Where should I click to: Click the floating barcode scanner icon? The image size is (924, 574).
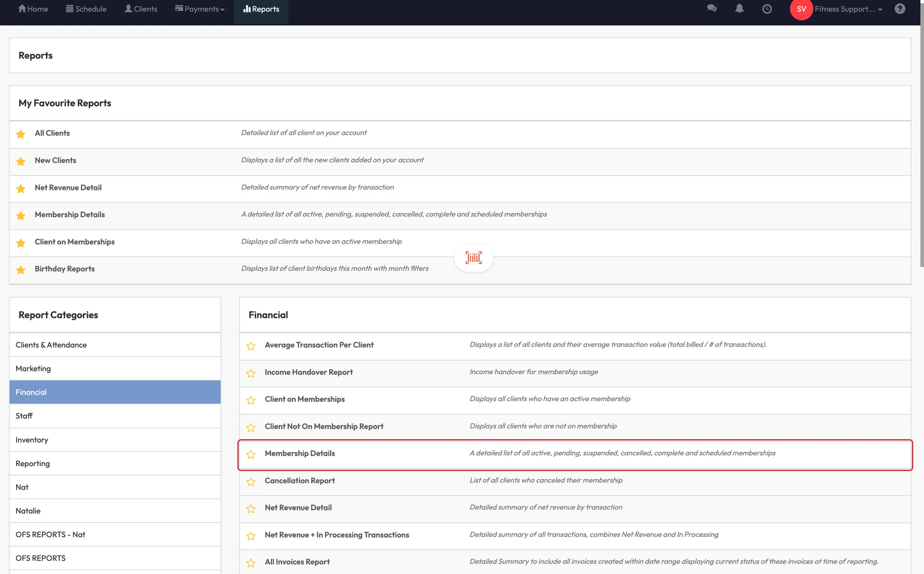[x=473, y=257]
